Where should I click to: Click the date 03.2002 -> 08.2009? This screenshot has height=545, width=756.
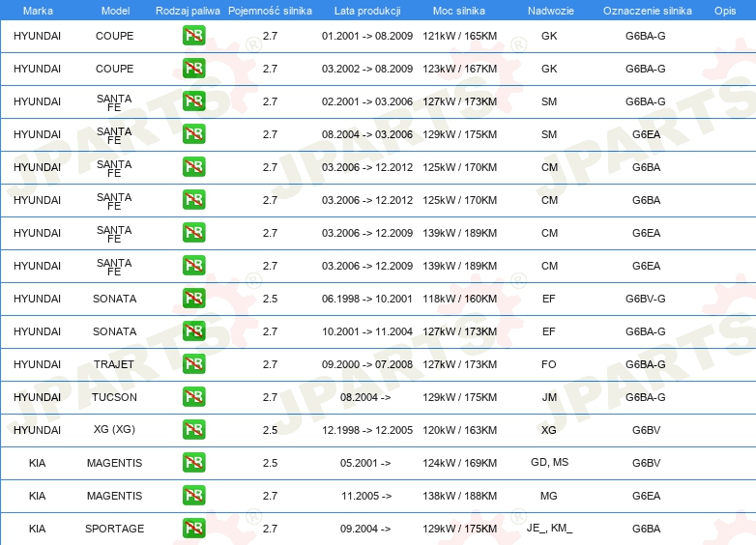[367, 69]
